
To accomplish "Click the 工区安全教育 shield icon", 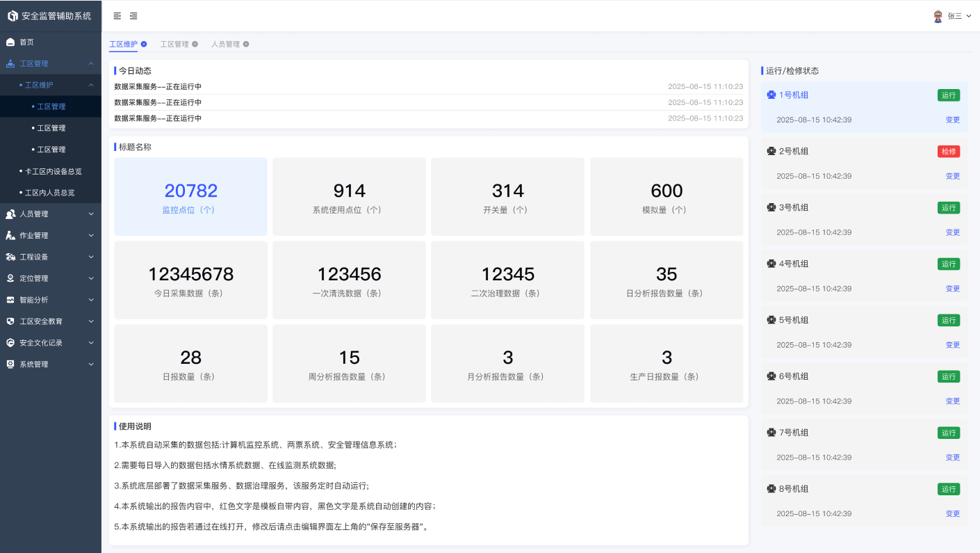I will click(x=10, y=321).
